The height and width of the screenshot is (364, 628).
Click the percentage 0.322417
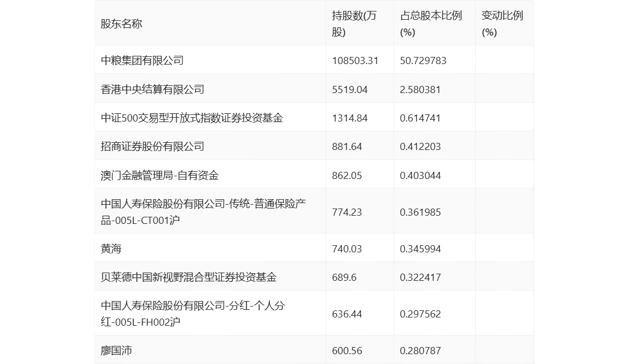tap(420, 277)
